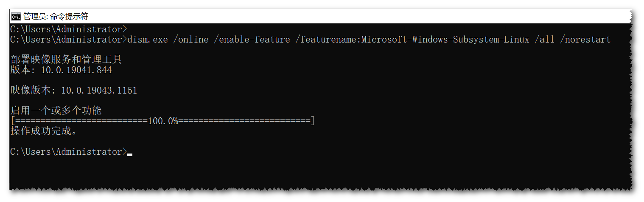The image size is (644, 202).
Task: Click the /all switch in the command
Action: [544, 40]
